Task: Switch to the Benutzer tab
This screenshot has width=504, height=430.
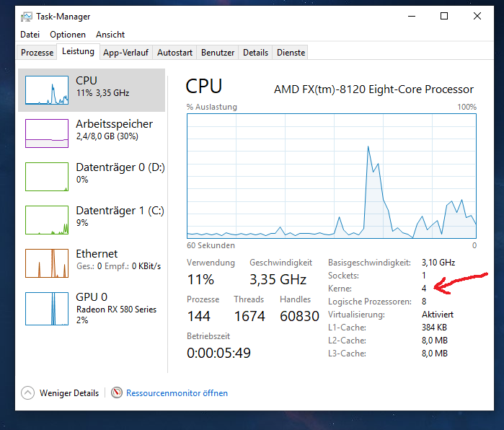Action: tap(218, 53)
